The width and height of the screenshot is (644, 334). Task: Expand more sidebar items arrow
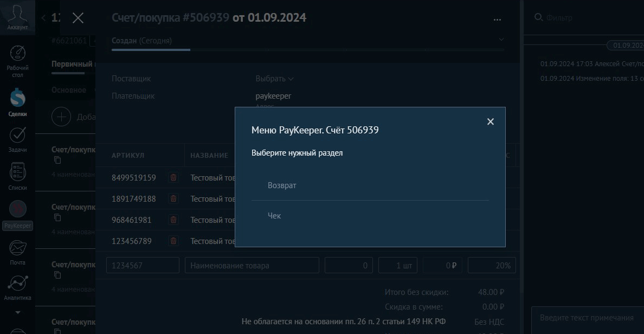pyautogui.click(x=17, y=313)
